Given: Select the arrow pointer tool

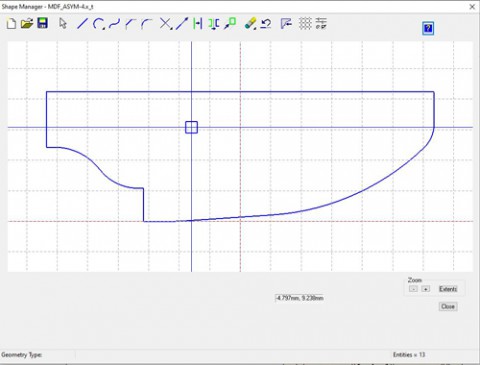Looking at the screenshot, I should click(63, 24).
